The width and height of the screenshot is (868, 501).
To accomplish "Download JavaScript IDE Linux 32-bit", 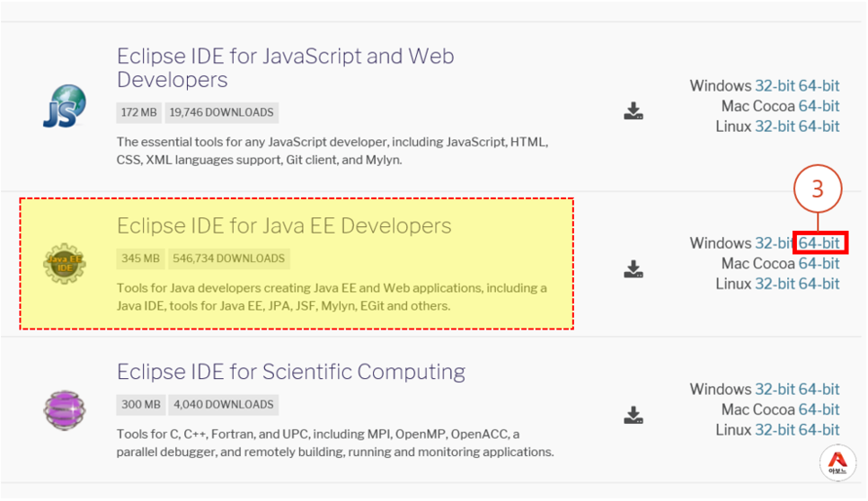I will [x=775, y=127].
